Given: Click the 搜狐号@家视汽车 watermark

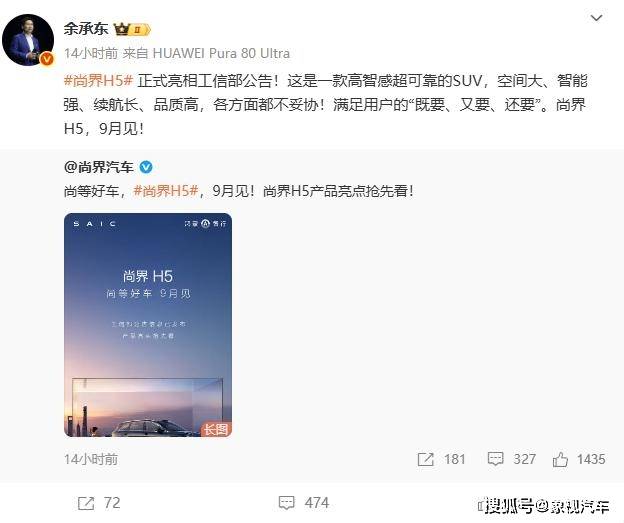Looking at the screenshot, I should (x=544, y=506).
